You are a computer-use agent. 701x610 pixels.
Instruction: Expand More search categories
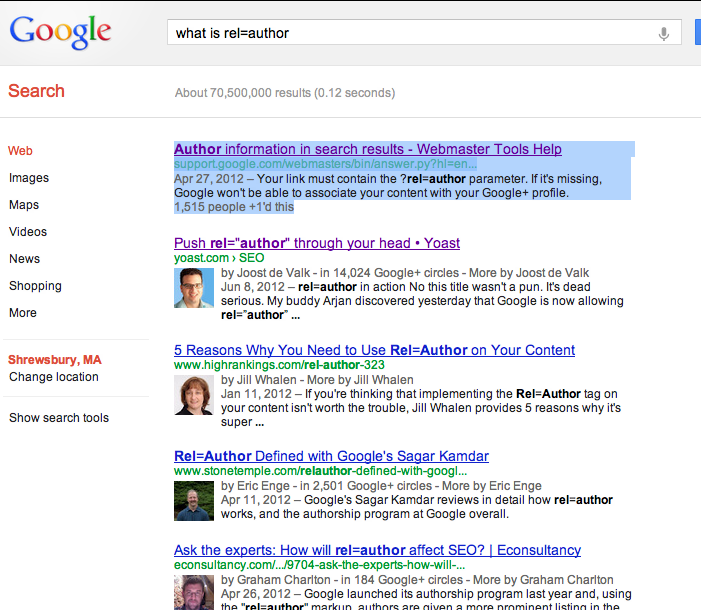(23, 313)
